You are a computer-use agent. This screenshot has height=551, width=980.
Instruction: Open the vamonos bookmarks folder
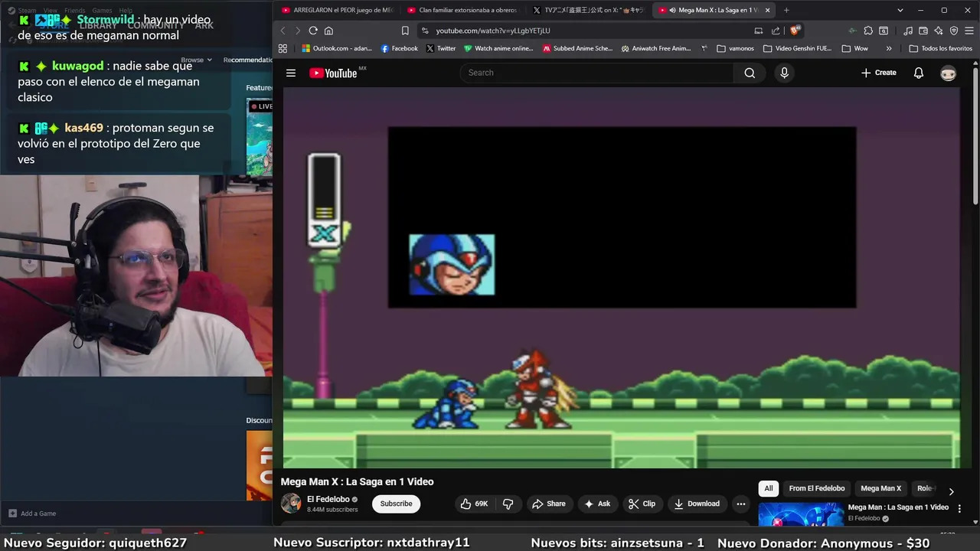736,48
